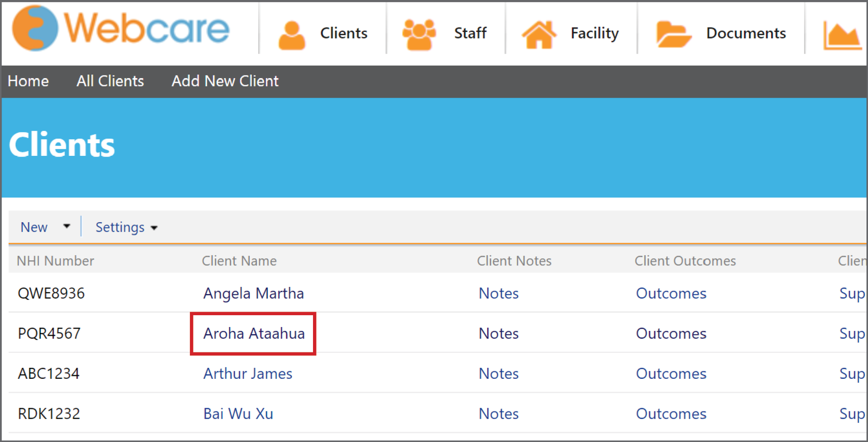Select Add New Client menu item
The height and width of the screenshot is (442, 868).
tap(225, 81)
